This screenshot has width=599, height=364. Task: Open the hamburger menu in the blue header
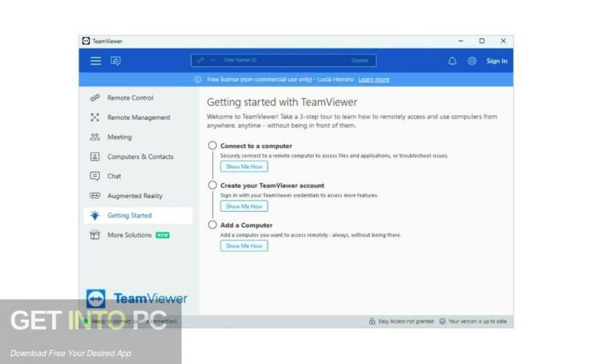pos(95,61)
